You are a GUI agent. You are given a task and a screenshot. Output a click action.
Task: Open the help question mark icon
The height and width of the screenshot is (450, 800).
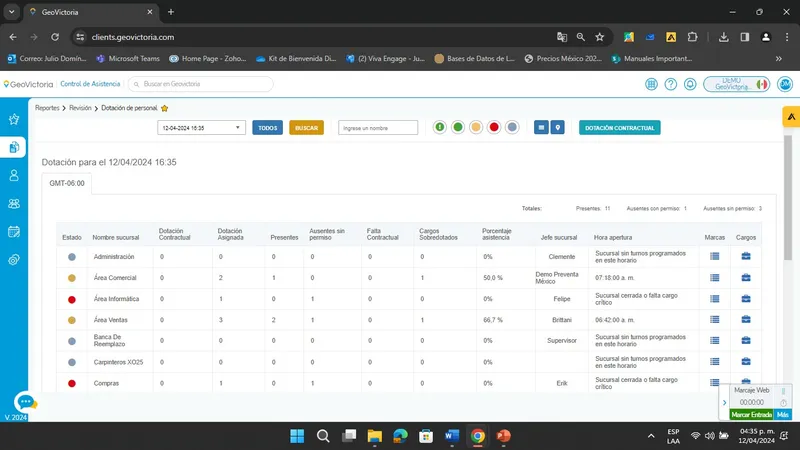[670, 84]
